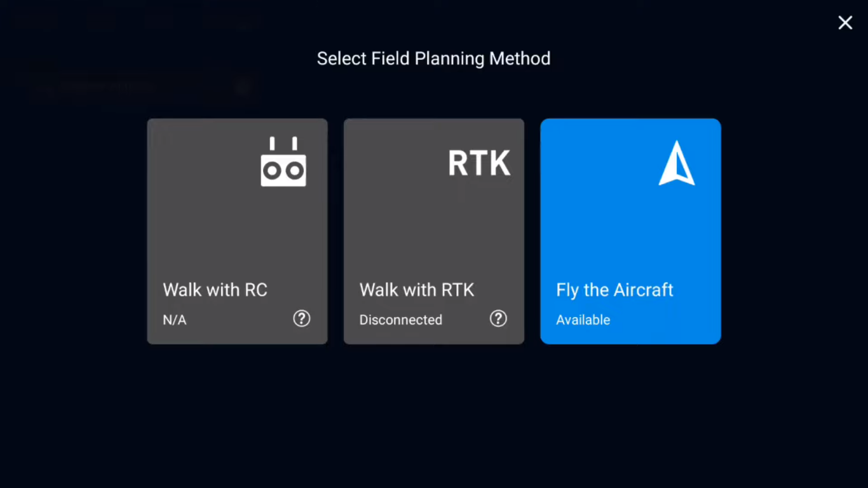Click the "Select Field Planning Method" heading
The image size is (868, 488).
(x=433, y=58)
